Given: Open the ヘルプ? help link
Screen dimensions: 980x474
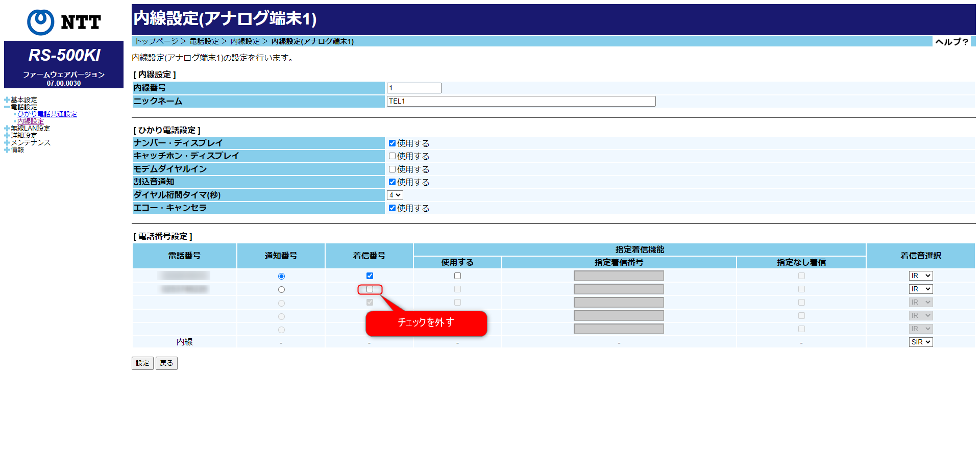Looking at the screenshot, I should tap(951, 42).
